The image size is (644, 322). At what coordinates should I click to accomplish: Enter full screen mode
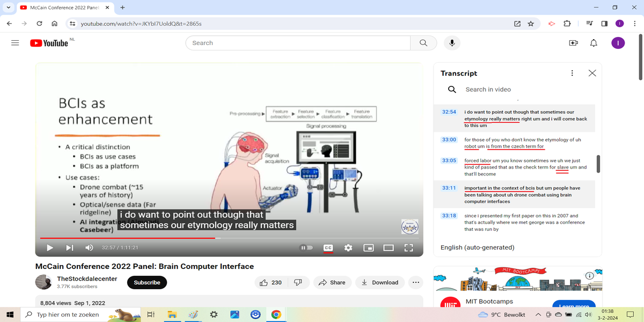pos(408,247)
